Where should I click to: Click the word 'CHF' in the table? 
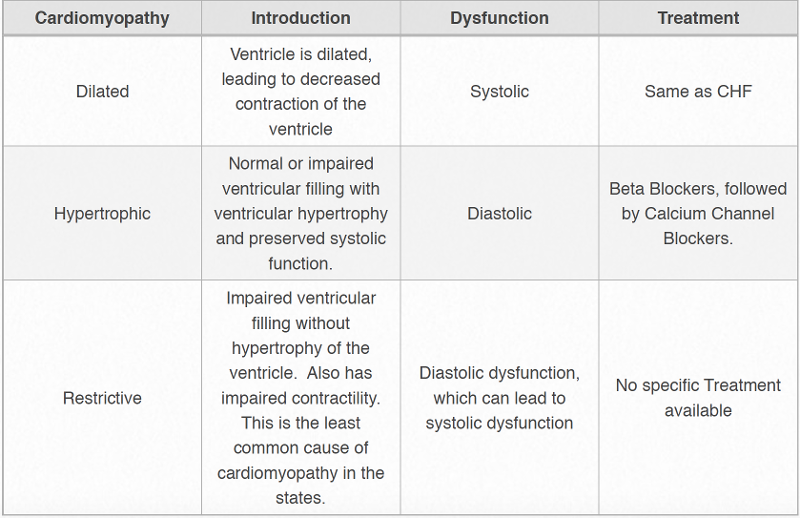(x=733, y=91)
